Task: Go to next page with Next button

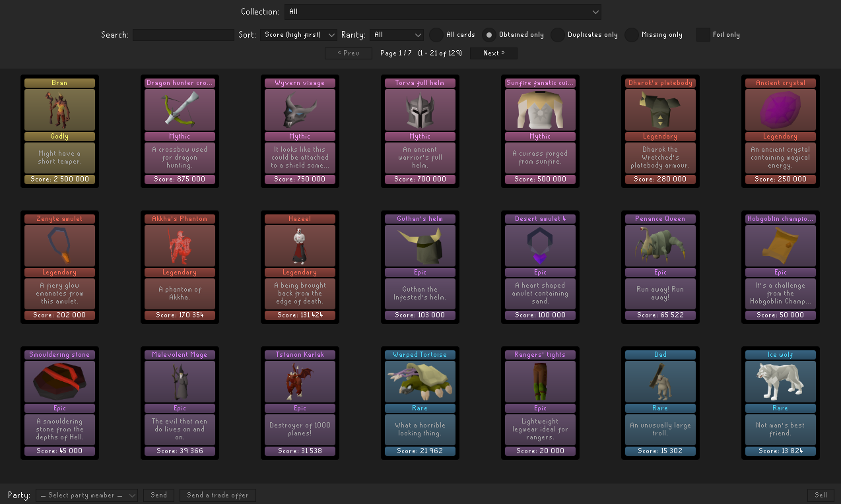Action: coord(494,53)
